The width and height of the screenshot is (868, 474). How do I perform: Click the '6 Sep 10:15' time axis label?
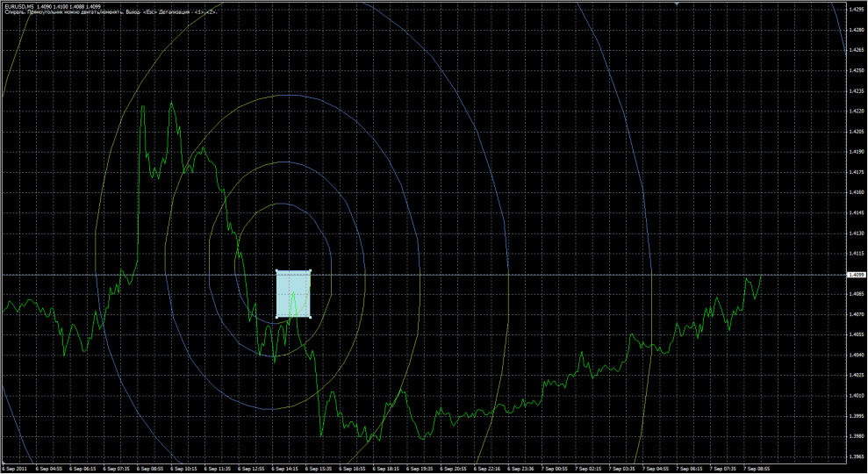(183, 469)
